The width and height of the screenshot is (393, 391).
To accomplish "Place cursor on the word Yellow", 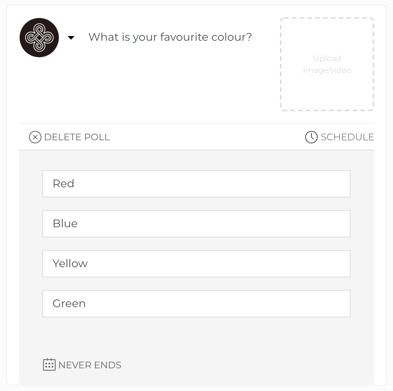I will [x=70, y=264].
